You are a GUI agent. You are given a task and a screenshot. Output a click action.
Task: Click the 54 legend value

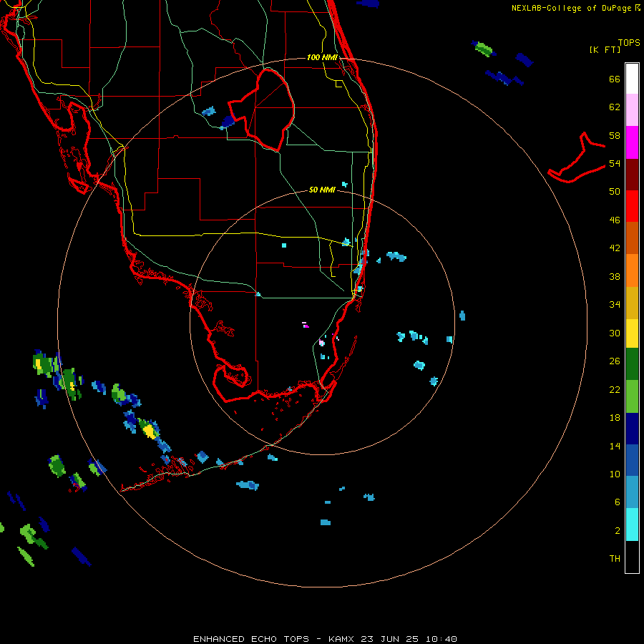point(615,163)
